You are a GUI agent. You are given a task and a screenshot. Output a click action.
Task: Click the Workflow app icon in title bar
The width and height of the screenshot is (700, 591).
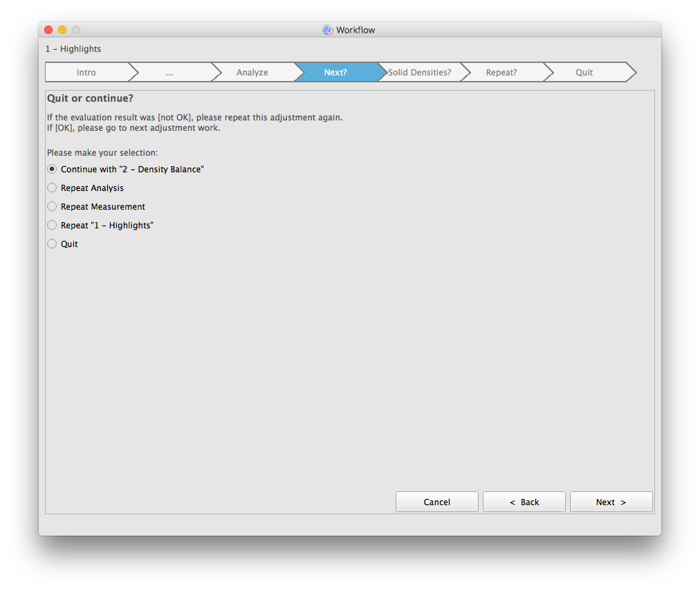[328, 30]
